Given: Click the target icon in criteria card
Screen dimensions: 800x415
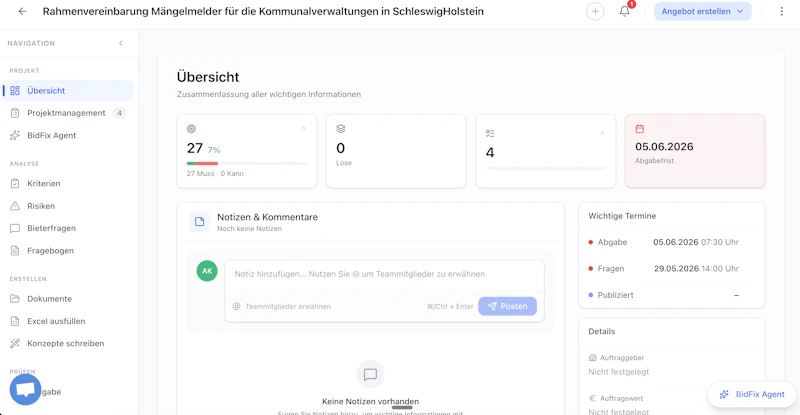Looking at the screenshot, I should coord(191,129).
